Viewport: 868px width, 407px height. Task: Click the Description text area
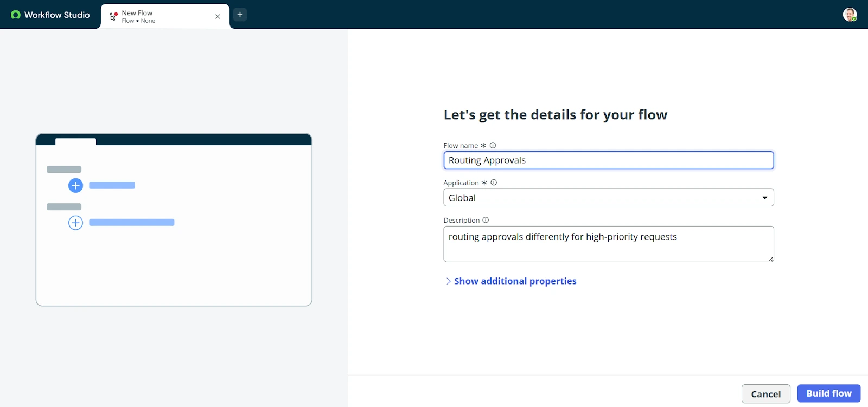pyautogui.click(x=608, y=244)
